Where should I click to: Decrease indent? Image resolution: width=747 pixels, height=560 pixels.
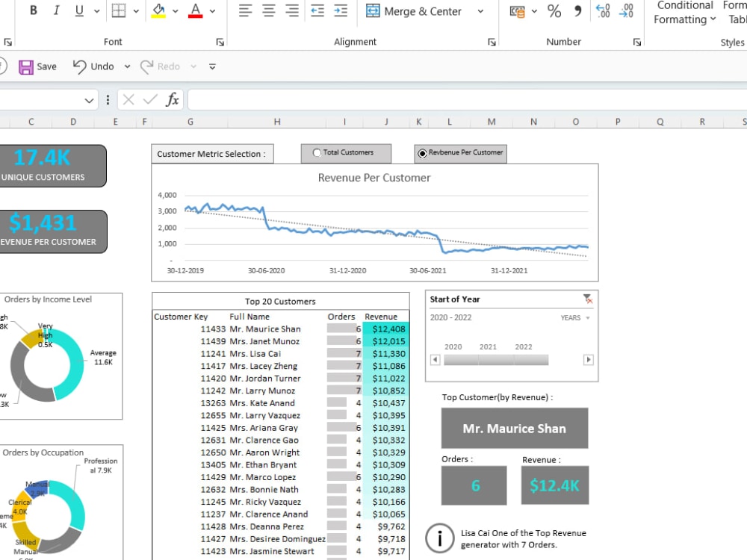coord(317,10)
